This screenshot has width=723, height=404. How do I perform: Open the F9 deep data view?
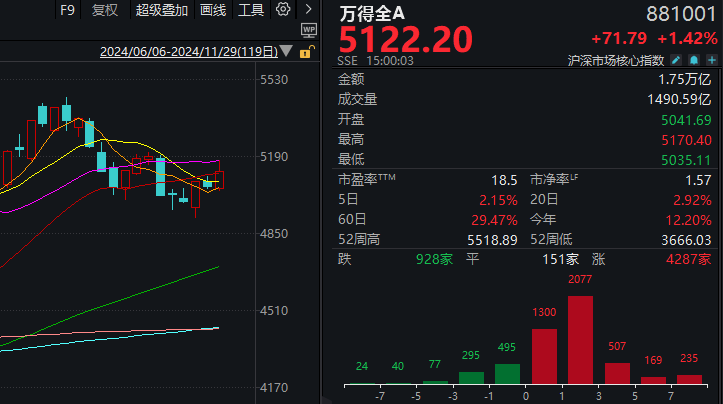point(67,10)
